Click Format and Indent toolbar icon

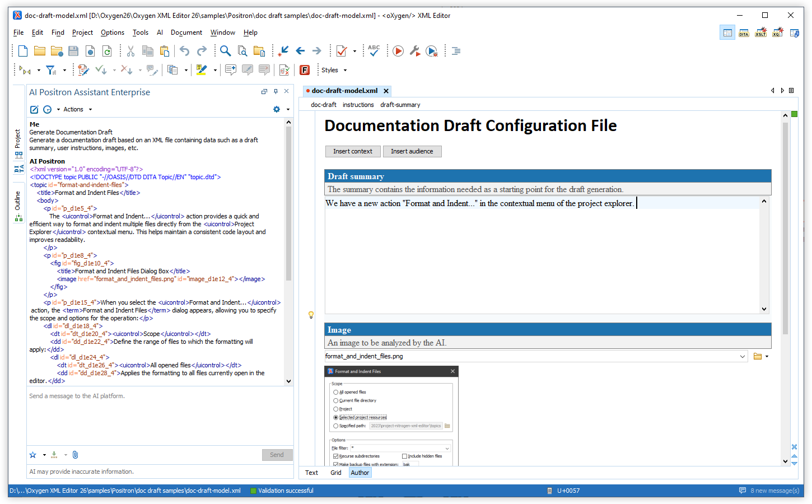click(x=456, y=51)
